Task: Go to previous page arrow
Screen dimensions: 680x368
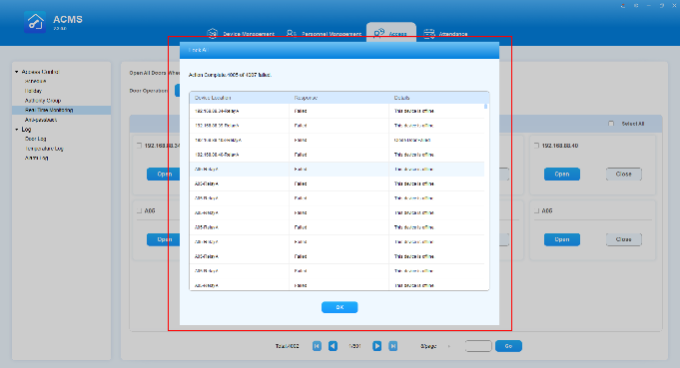Action: (x=333, y=346)
